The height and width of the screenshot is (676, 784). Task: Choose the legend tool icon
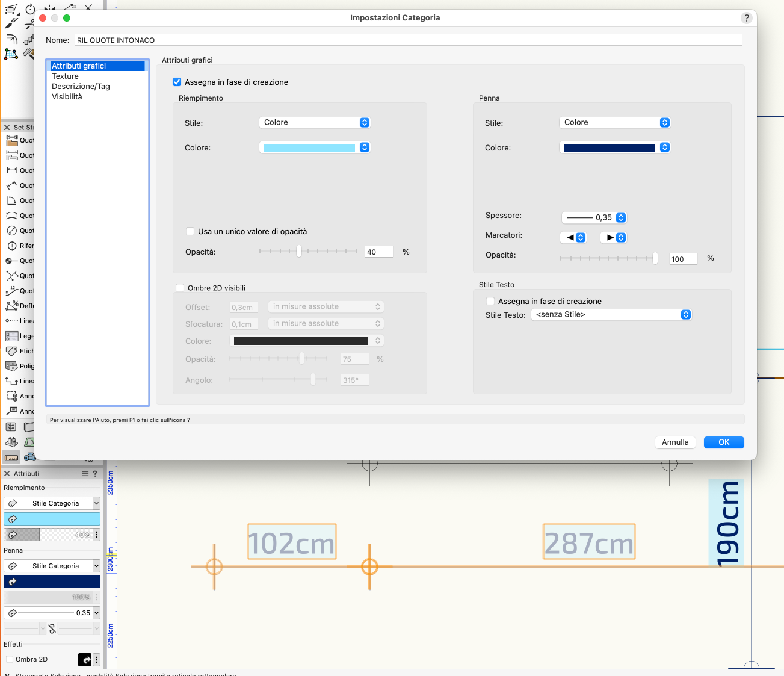pos(11,336)
